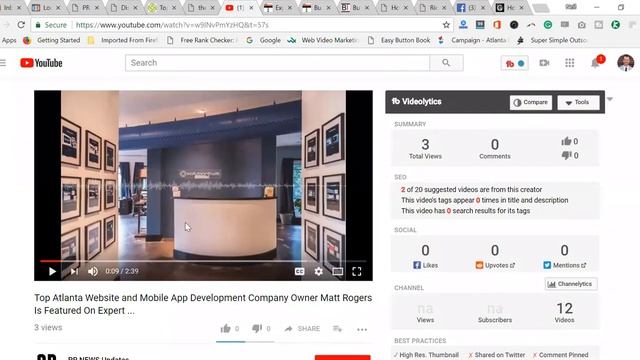Open the Upvotes external link
Screen dimensions: 640x360
coord(495,265)
